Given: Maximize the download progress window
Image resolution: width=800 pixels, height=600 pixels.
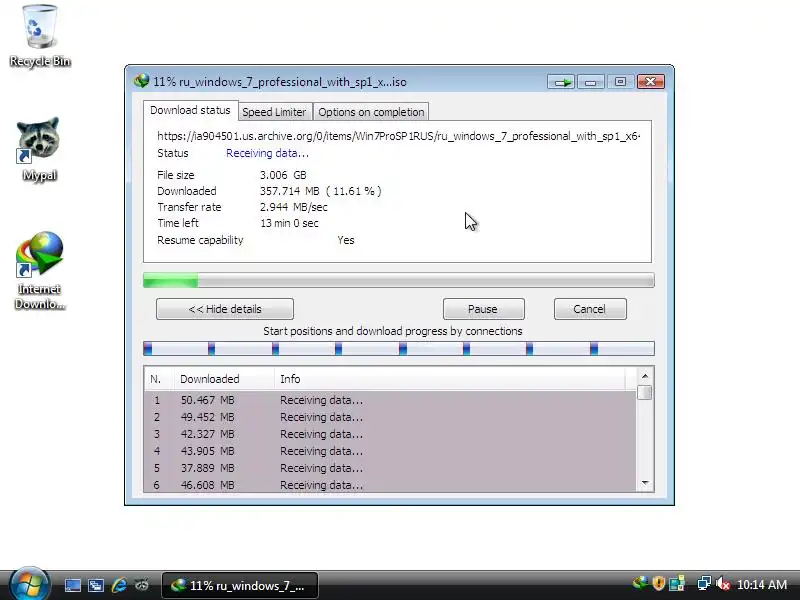Looking at the screenshot, I should click(620, 82).
